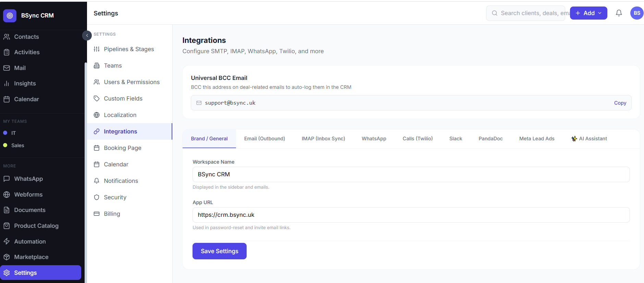The height and width of the screenshot is (283, 644).
Task: Open the AI Assistant tab
Action: click(x=589, y=139)
